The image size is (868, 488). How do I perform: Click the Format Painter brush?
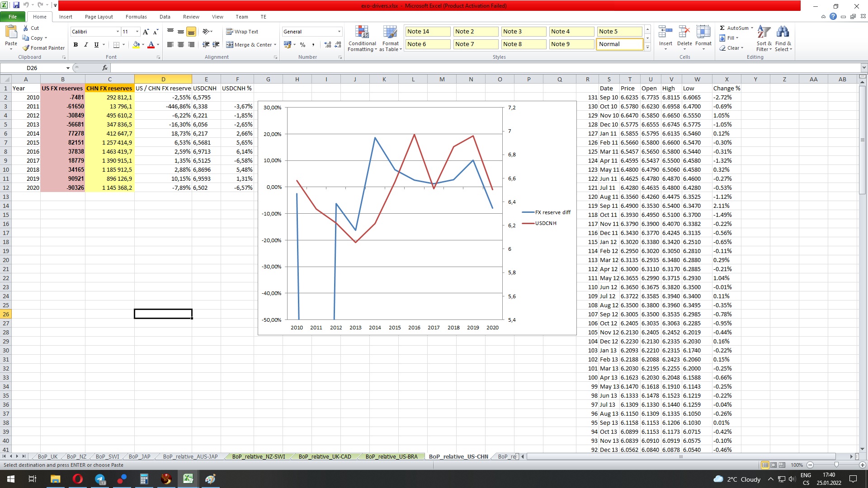26,48
